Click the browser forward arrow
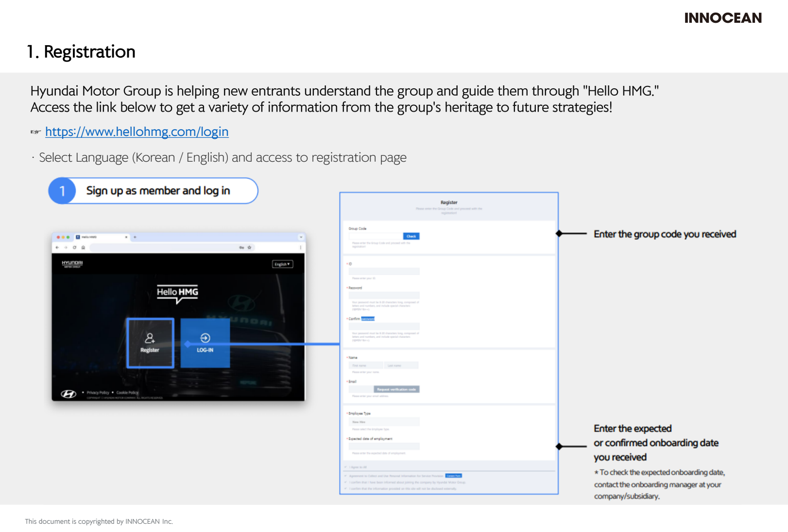 pos(66,248)
